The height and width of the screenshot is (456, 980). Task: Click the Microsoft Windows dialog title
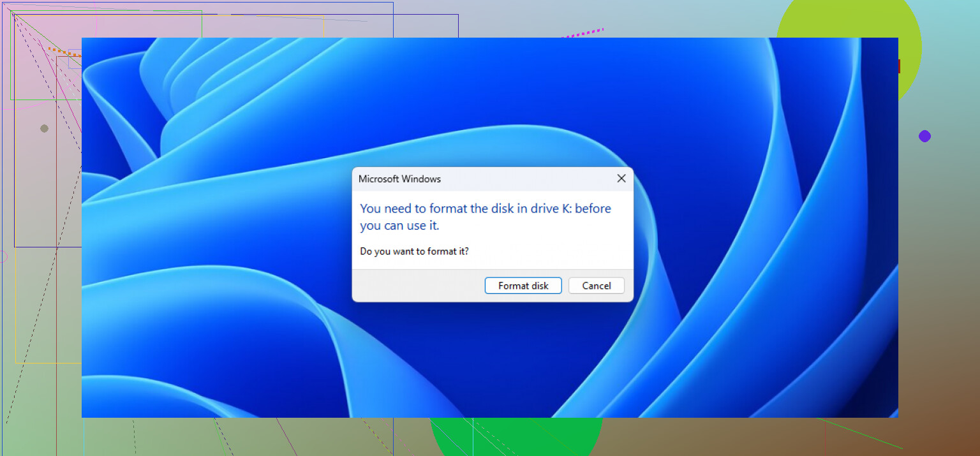coord(399,179)
